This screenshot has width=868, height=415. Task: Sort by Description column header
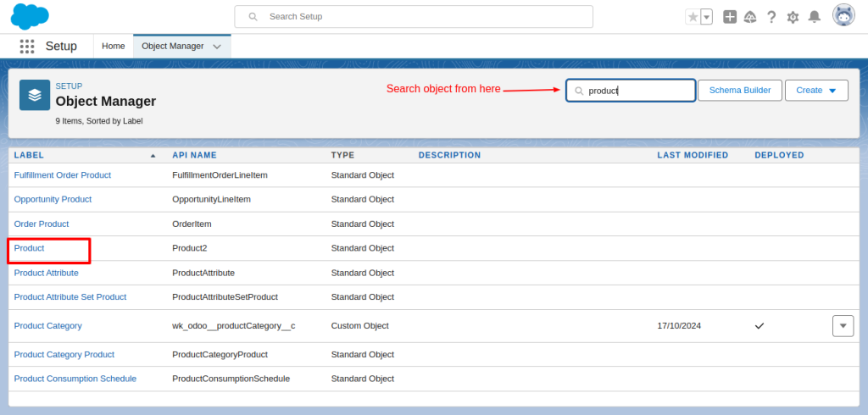point(449,156)
